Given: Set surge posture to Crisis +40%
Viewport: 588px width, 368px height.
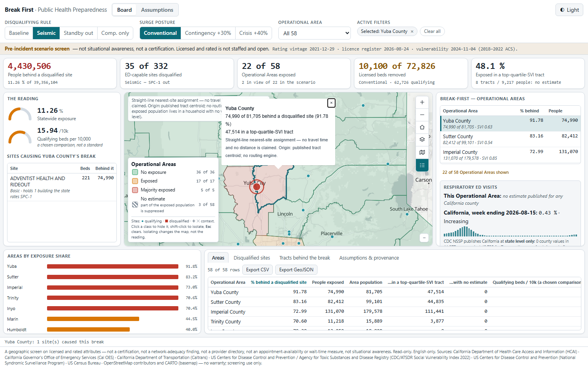Looking at the screenshot, I should point(253,33).
